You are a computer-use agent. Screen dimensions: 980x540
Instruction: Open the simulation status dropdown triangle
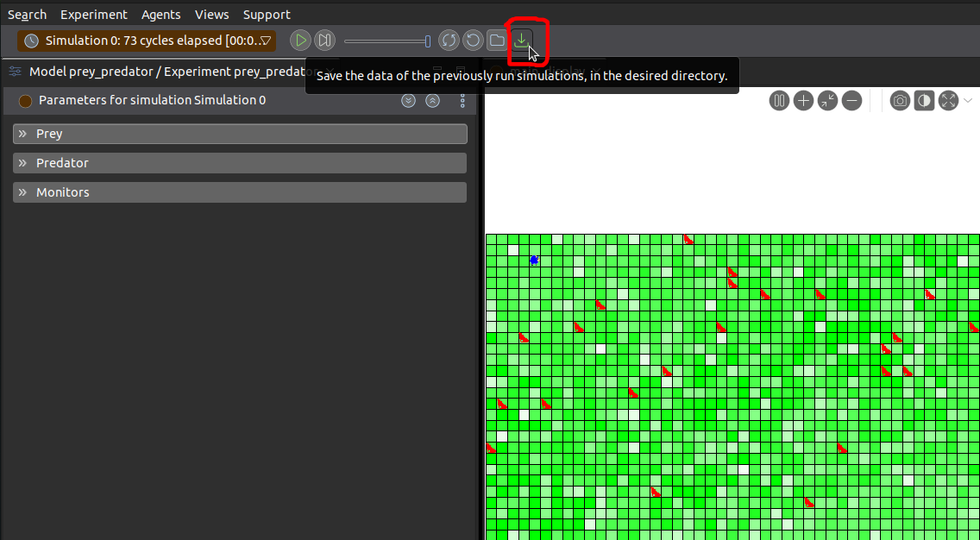(266, 41)
